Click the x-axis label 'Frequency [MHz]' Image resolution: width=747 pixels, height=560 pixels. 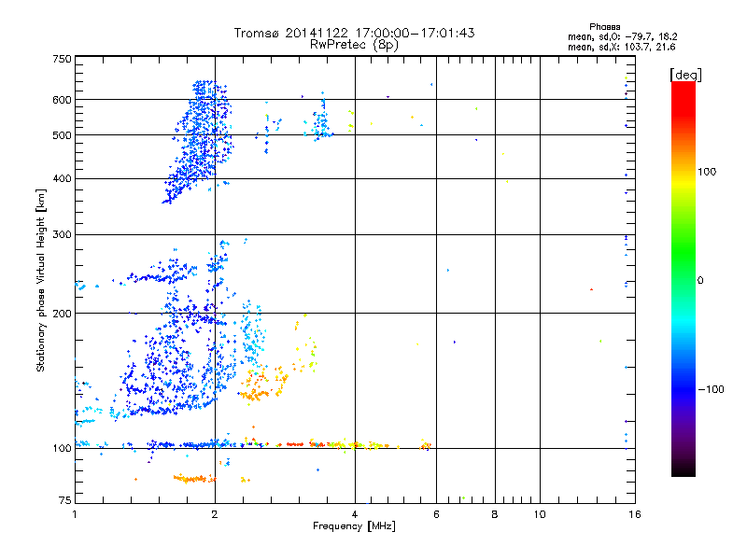pos(354,526)
